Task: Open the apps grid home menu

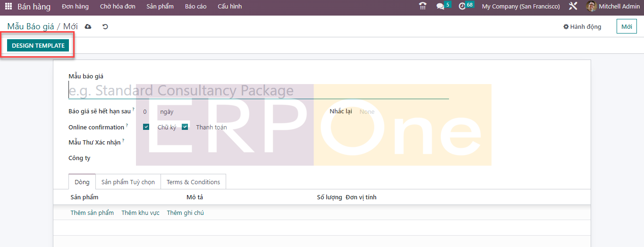Action: pyautogui.click(x=8, y=7)
